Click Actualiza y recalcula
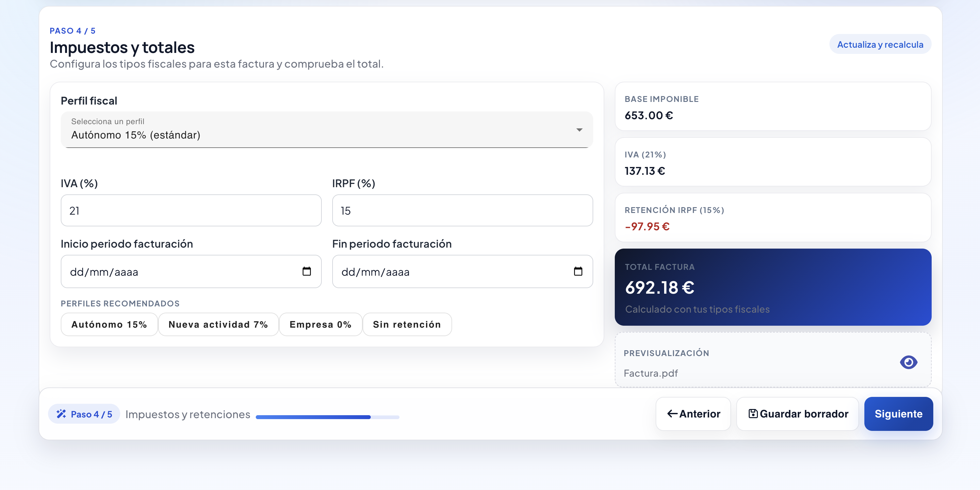 click(880, 44)
